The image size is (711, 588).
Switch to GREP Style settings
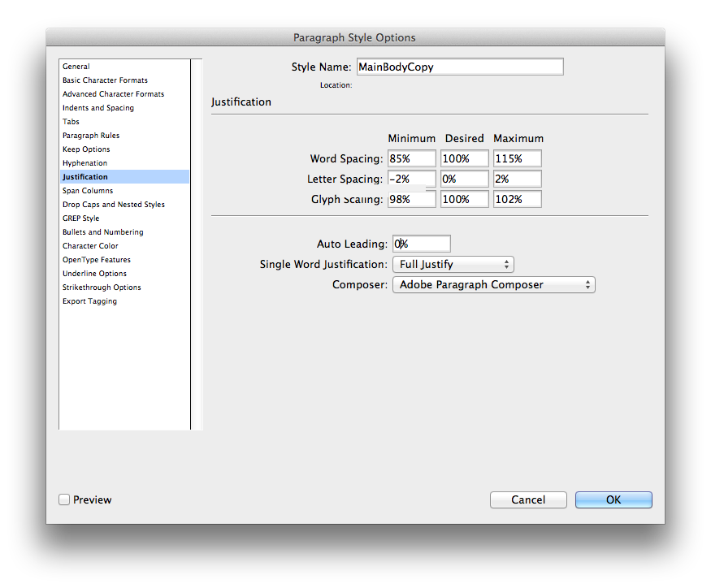click(x=81, y=218)
